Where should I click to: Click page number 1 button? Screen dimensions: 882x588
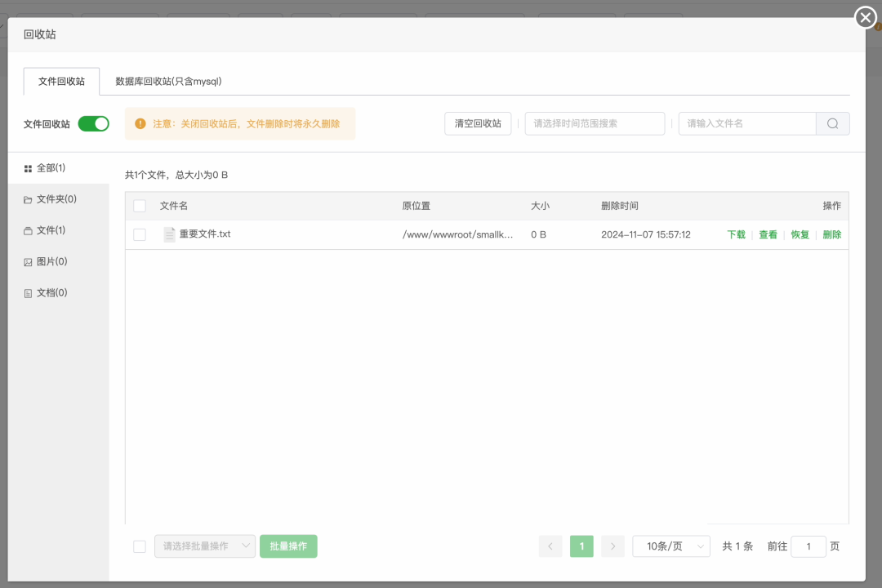click(581, 546)
